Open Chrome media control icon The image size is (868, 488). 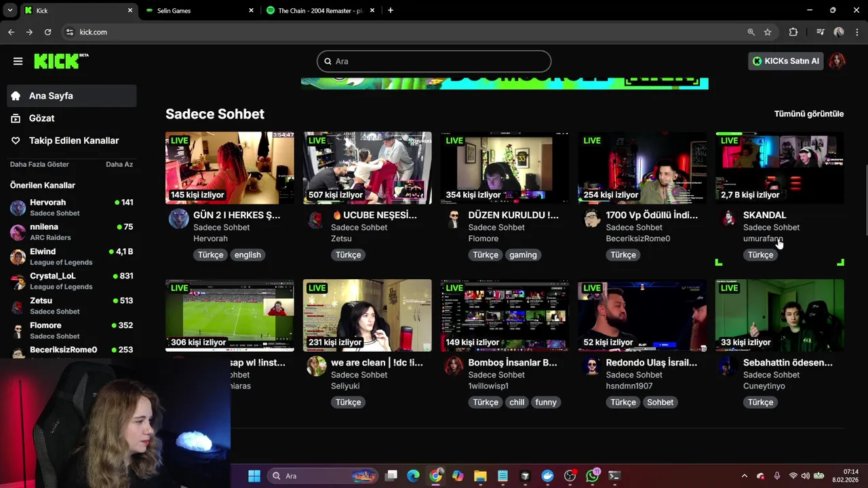(x=821, y=32)
